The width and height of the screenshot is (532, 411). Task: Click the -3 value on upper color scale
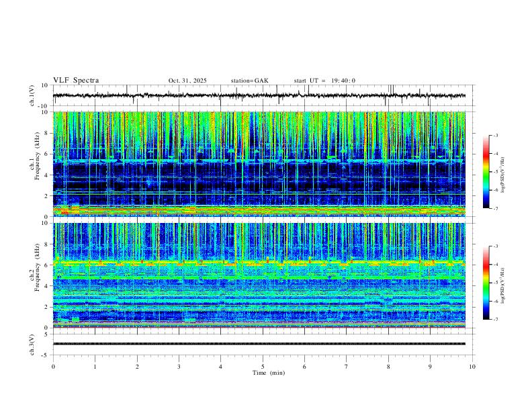(495, 135)
